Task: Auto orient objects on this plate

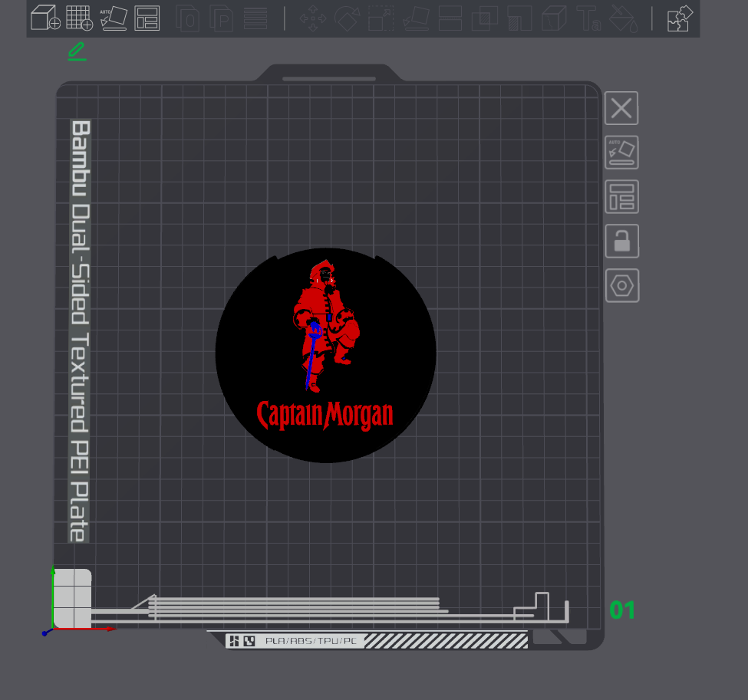Action: point(621,153)
